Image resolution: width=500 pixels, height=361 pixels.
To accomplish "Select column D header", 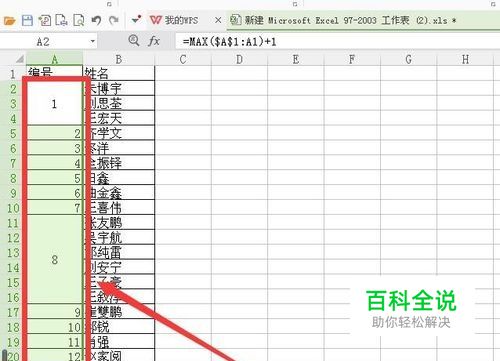I will coord(239,59).
